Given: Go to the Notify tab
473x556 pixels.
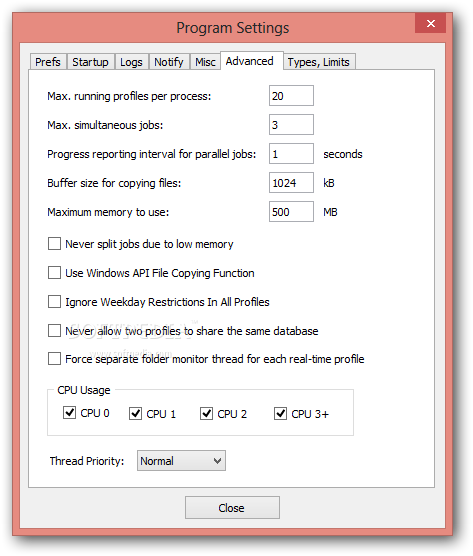Looking at the screenshot, I should [169, 62].
